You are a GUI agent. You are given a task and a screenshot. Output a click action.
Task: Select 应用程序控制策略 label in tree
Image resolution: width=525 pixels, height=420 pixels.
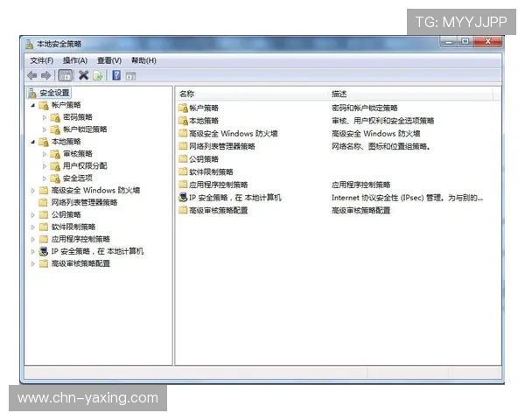80,239
